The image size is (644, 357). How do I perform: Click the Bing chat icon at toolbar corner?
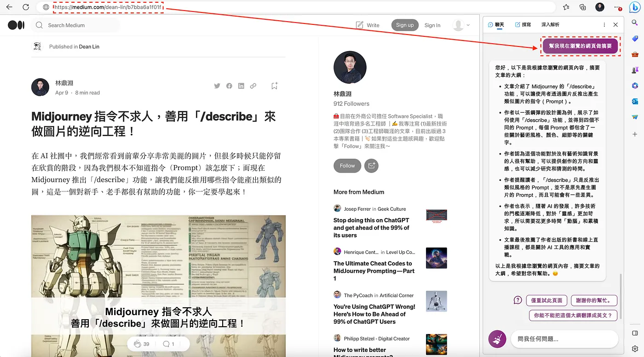click(635, 7)
